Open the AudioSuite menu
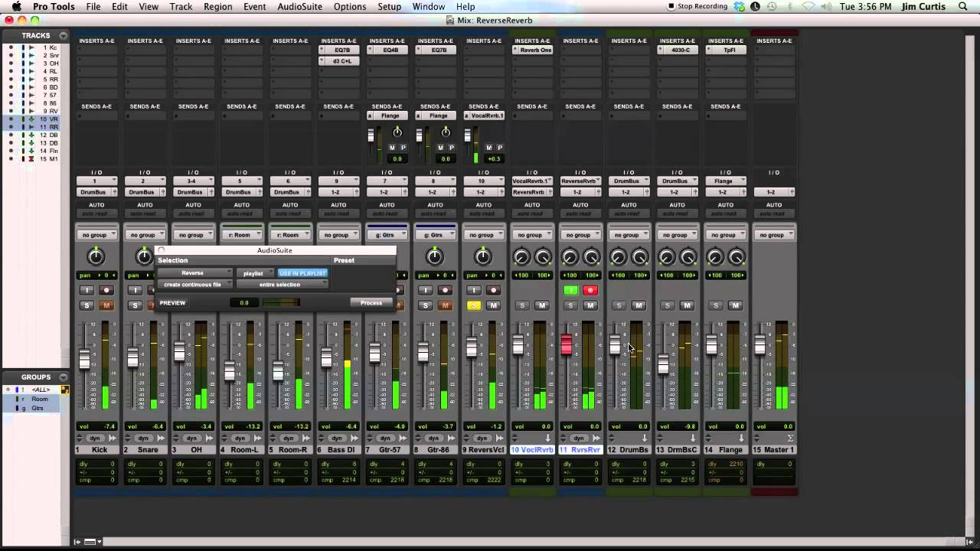 [x=299, y=7]
